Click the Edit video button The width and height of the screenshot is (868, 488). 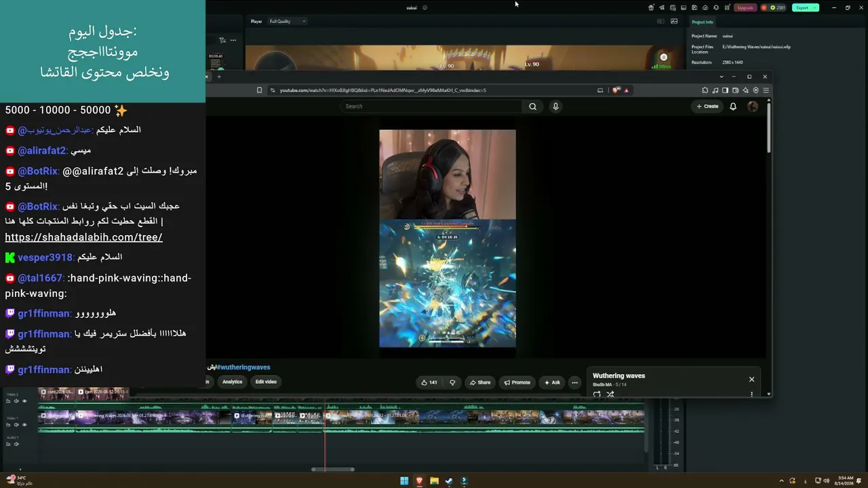[x=266, y=382]
